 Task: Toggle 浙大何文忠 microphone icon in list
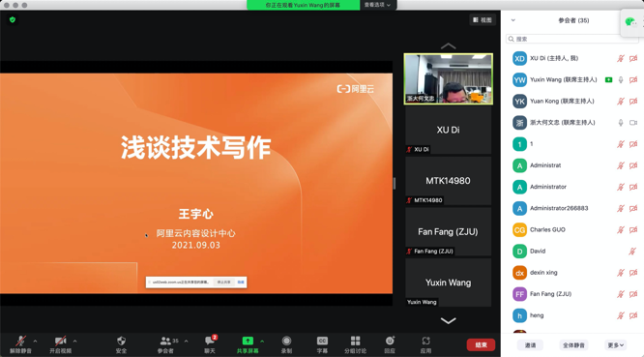pyautogui.click(x=621, y=123)
